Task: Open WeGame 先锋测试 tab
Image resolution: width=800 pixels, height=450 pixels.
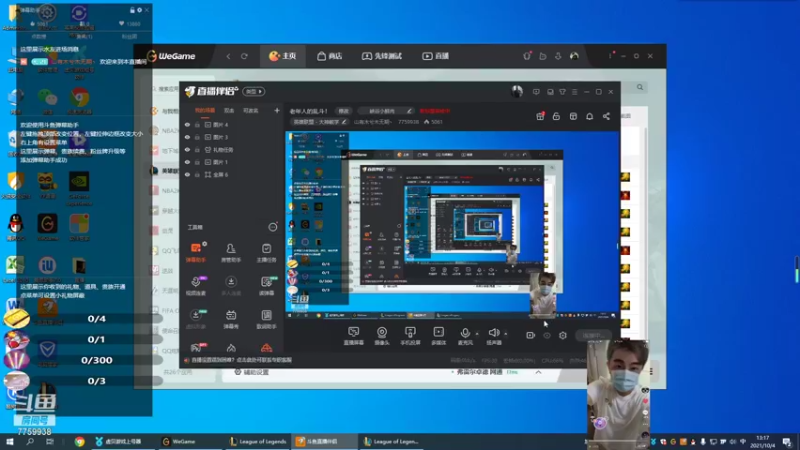Action: click(382, 56)
